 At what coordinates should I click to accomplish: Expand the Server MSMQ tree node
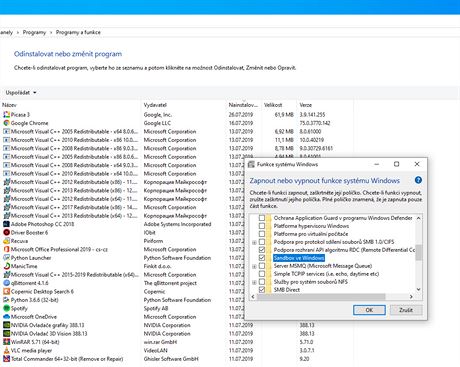(x=254, y=266)
